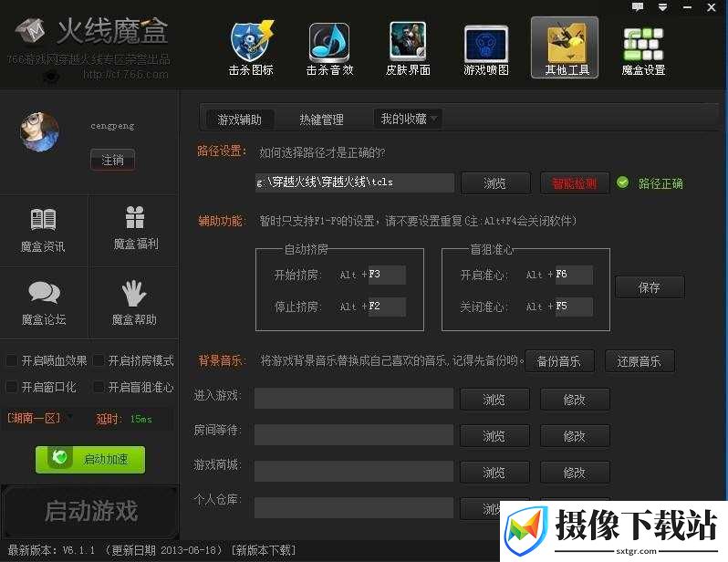Click the 最新版本: V6.1.1 status text
728x562 pixels.
pos(51,550)
